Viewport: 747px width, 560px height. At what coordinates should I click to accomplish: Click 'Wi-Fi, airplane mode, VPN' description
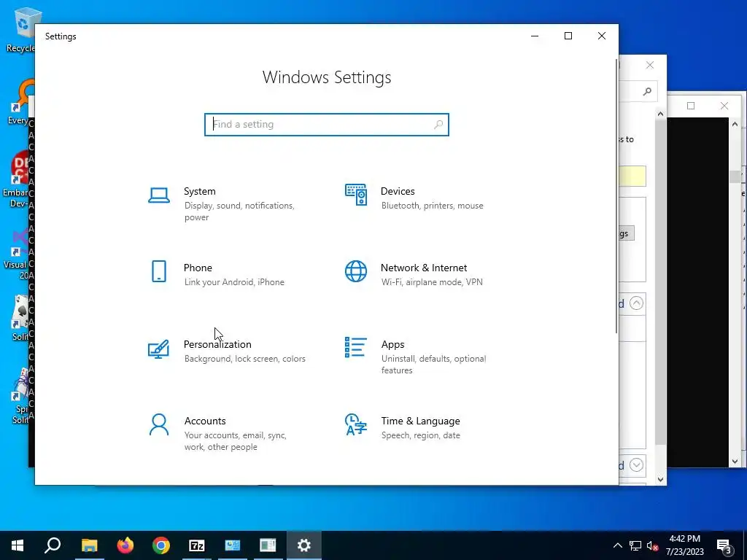tap(432, 282)
